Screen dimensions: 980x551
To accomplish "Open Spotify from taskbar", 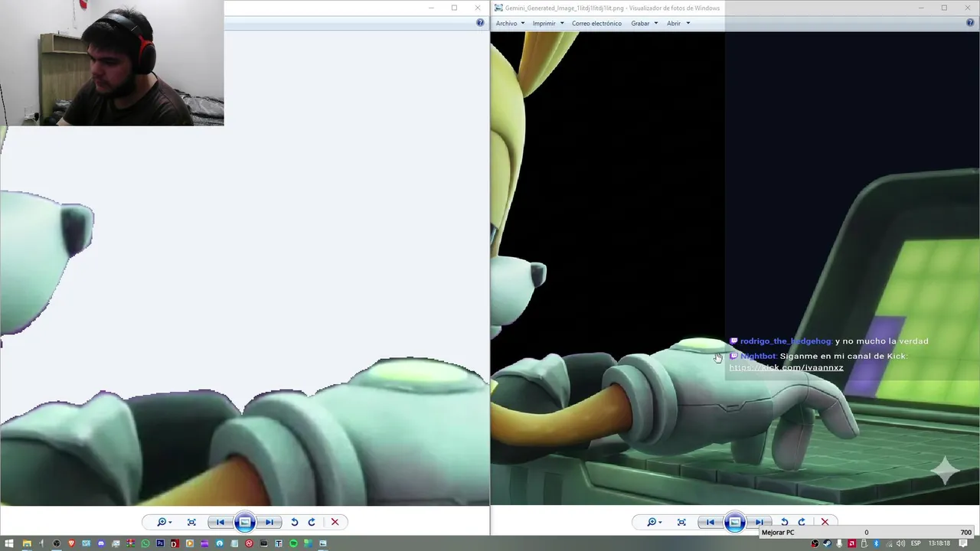I will click(293, 543).
